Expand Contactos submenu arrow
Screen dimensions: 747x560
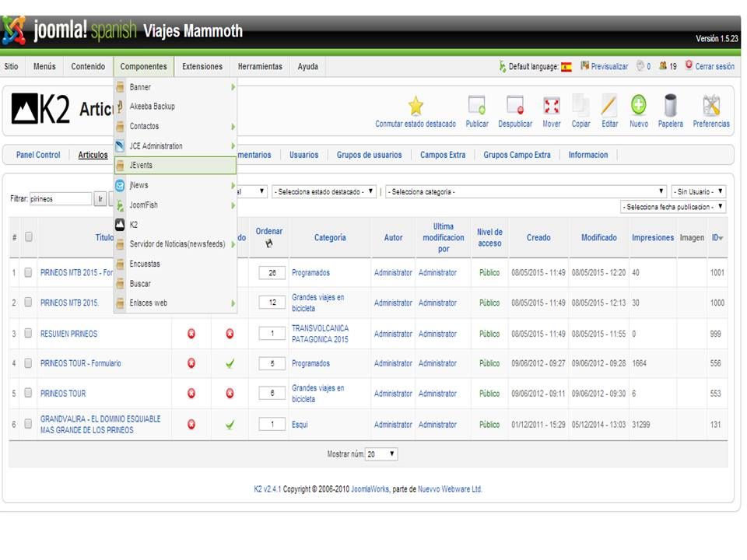click(x=233, y=126)
